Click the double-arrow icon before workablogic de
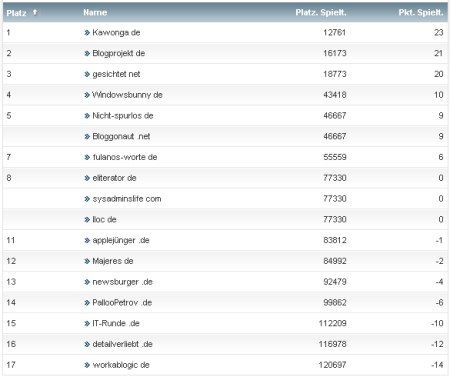The image size is (450, 377). click(87, 365)
